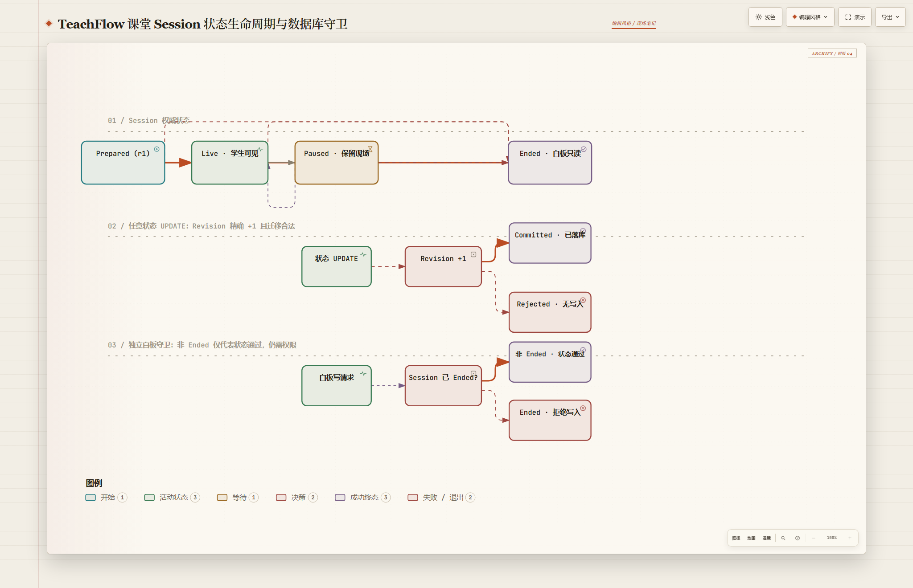
Task: Click the cross icon on Rejected node
Action: coord(583,300)
